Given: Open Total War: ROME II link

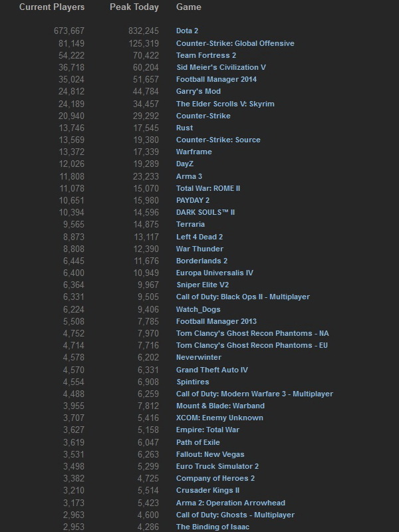Looking at the screenshot, I should pyautogui.click(x=208, y=188).
